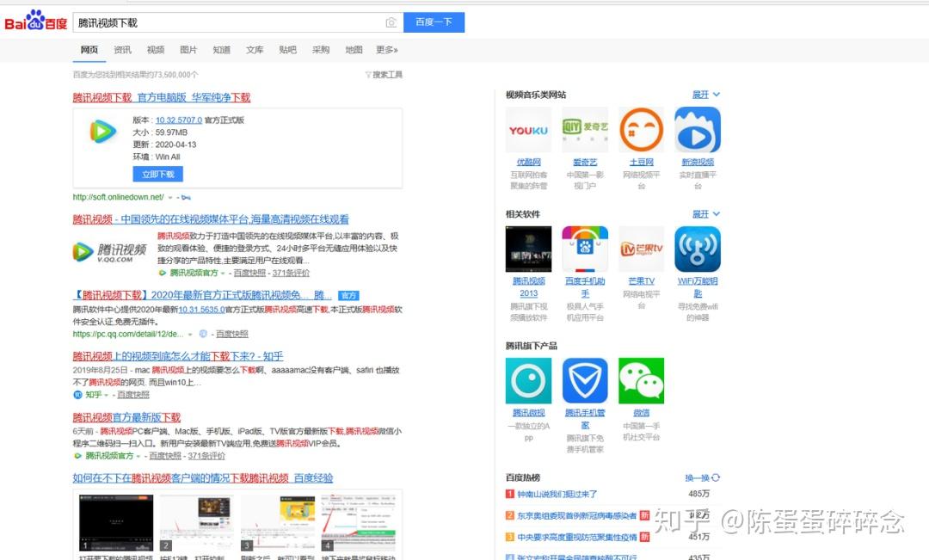Viewport: 929px width, 560px height.
Task: Open dropdown arrow beside 知乎 source
Action: click(x=106, y=395)
